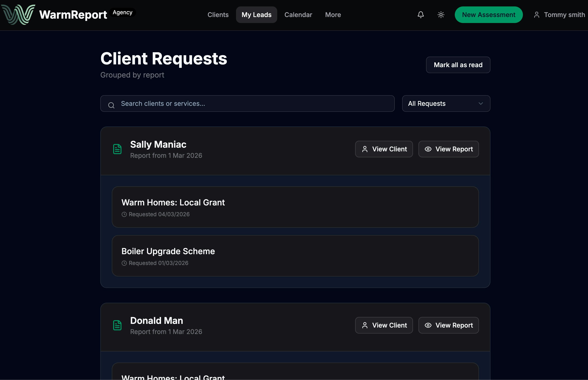
Task: Open the Tommy smith account menu
Action: (564, 15)
